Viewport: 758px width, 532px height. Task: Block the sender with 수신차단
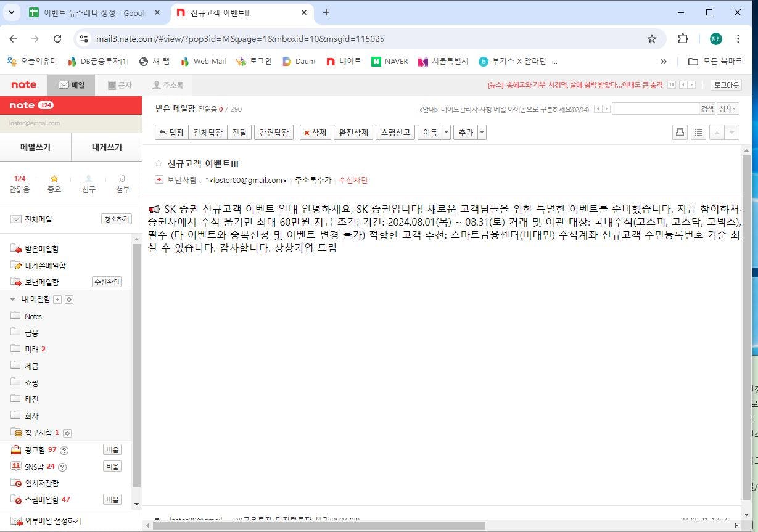point(353,180)
